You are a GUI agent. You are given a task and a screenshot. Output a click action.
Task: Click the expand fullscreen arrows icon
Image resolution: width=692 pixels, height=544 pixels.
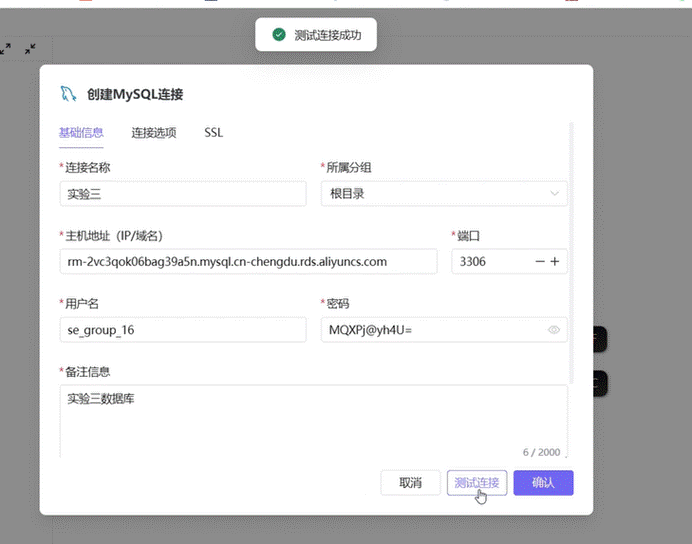tap(5, 49)
